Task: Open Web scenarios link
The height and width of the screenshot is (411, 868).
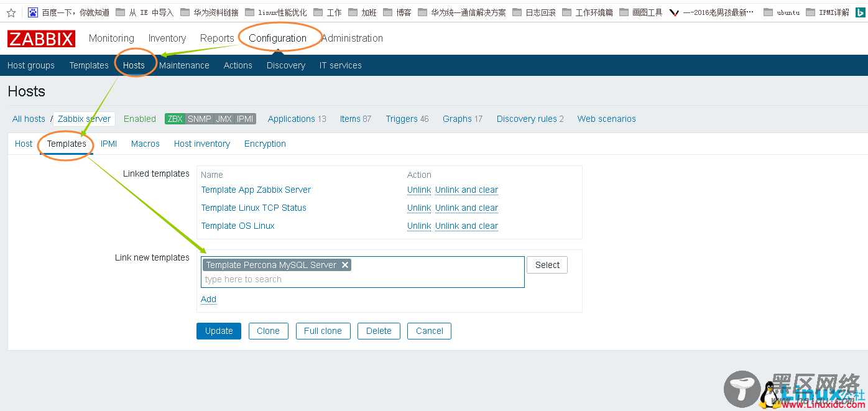Action: pos(607,119)
